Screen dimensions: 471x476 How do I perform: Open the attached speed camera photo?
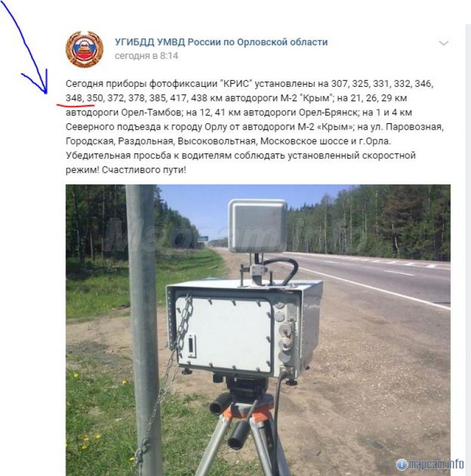click(258, 330)
